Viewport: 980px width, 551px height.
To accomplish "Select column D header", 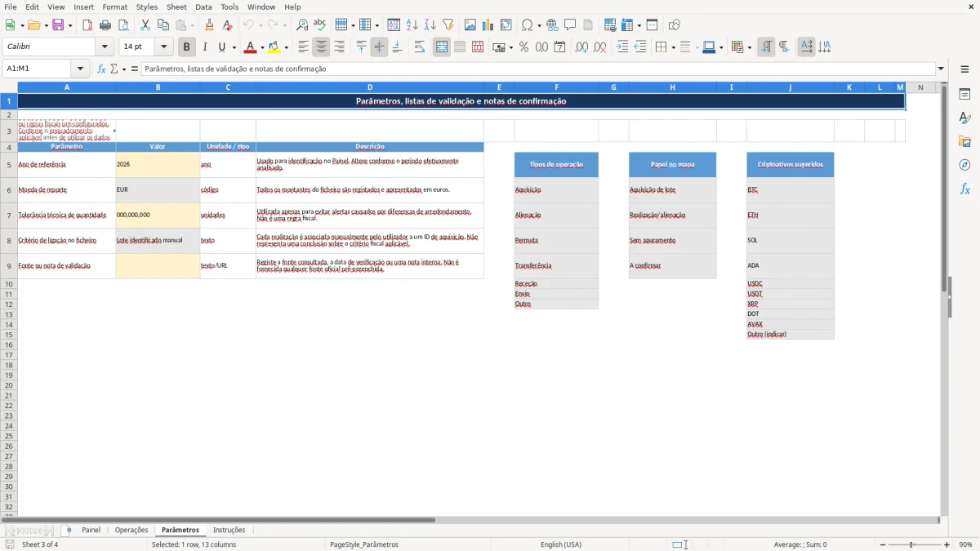I will click(370, 87).
